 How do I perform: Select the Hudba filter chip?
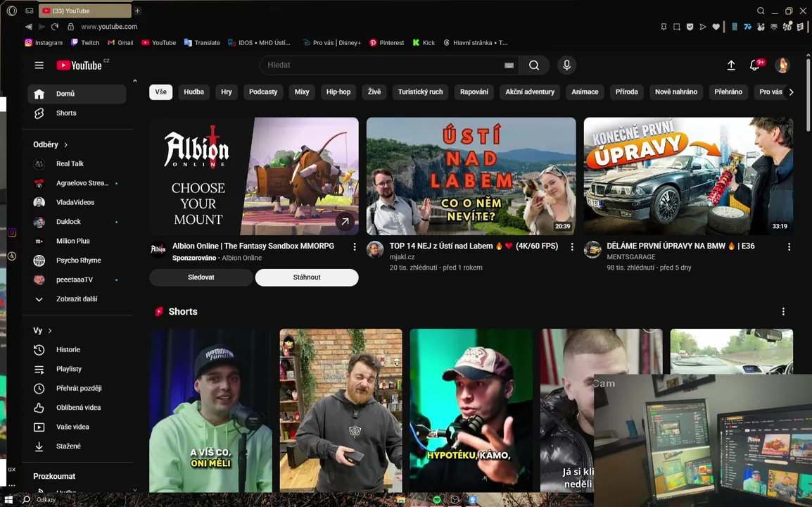pyautogui.click(x=194, y=92)
